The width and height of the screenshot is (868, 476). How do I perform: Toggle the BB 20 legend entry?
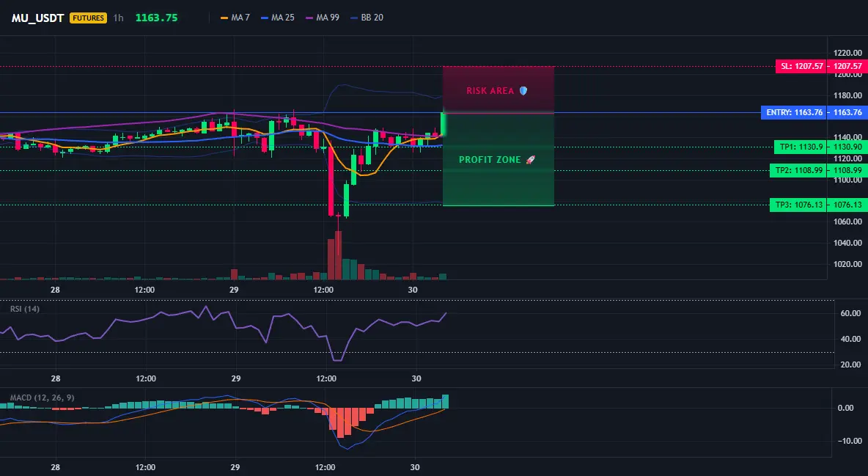(367, 18)
